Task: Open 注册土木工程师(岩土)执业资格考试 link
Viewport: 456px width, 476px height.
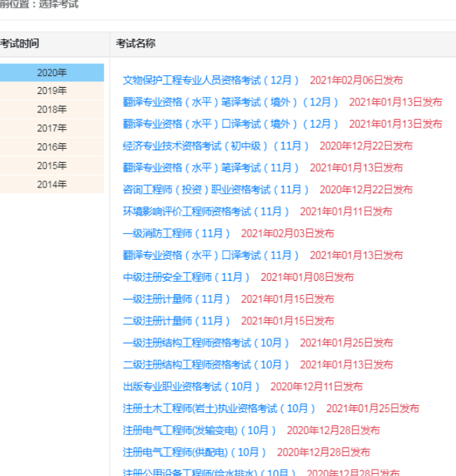Action: [219, 409]
